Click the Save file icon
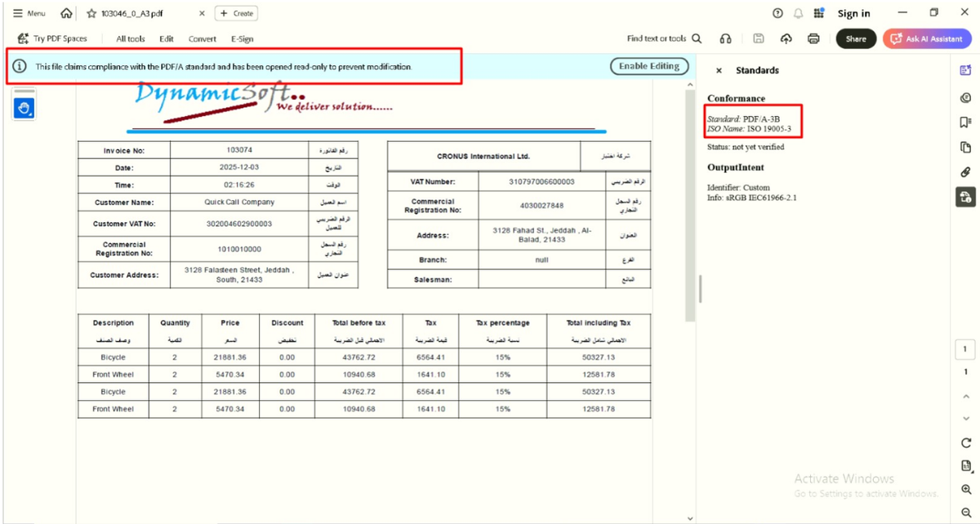980x524 pixels. pyautogui.click(x=759, y=38)
